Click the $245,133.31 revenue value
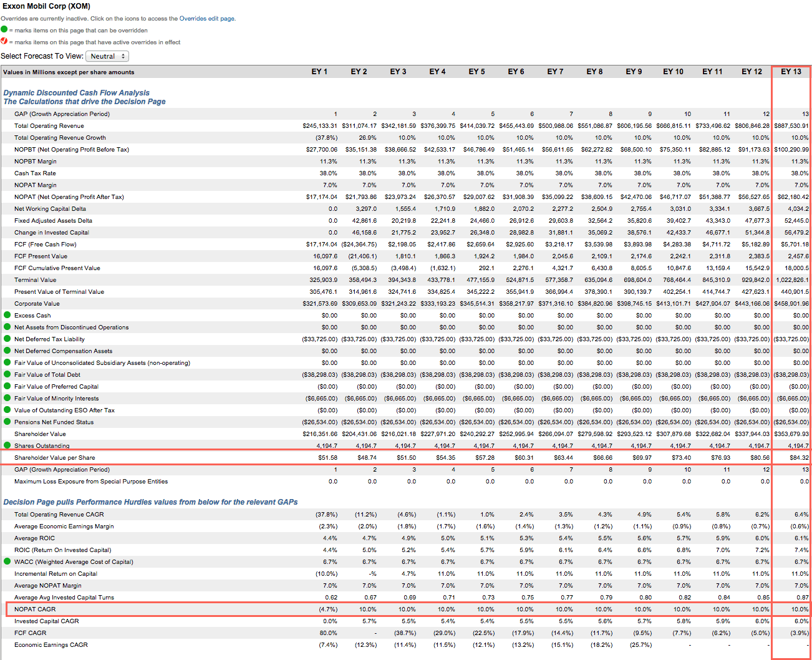The width and height of the screenshot is (812, 660). pyautogui.click(x=320, y=126)
